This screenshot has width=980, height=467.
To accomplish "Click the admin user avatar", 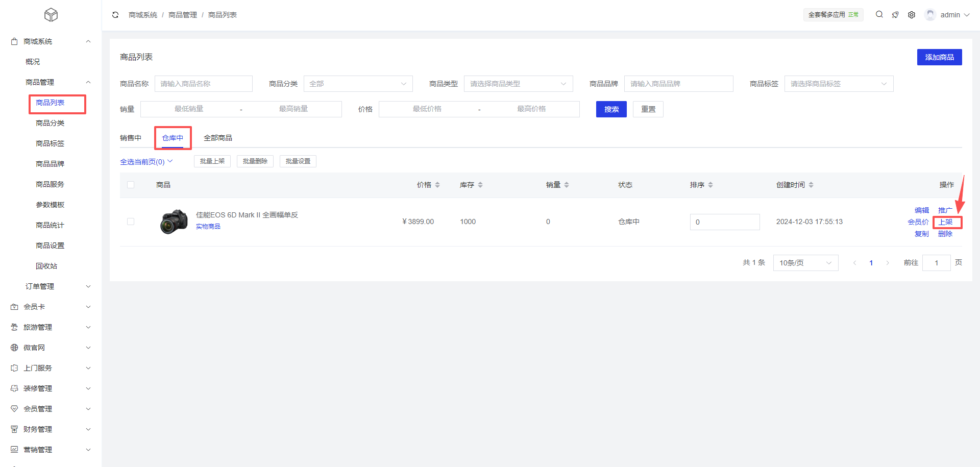I will click(x=930, y=15).
